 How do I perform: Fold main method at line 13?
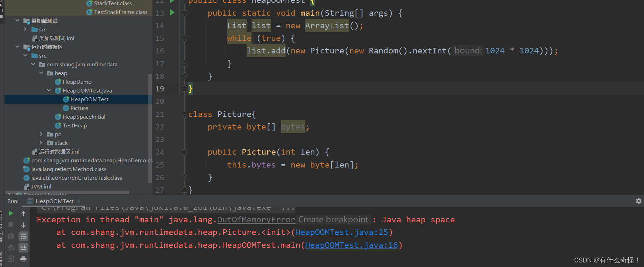coord(185,13)
